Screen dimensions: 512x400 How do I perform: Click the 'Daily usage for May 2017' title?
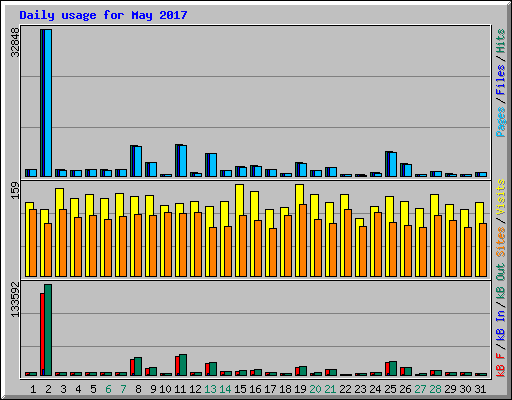[x=103, y=15]
